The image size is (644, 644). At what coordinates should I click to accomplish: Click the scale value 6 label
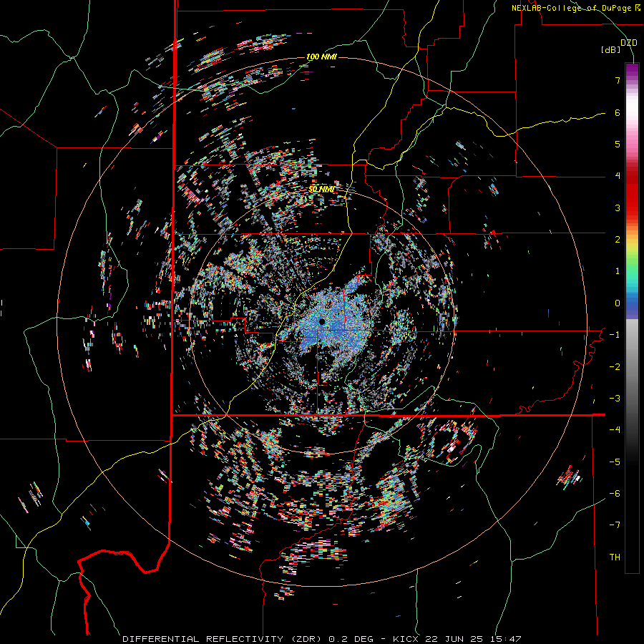tap(618, 112)
